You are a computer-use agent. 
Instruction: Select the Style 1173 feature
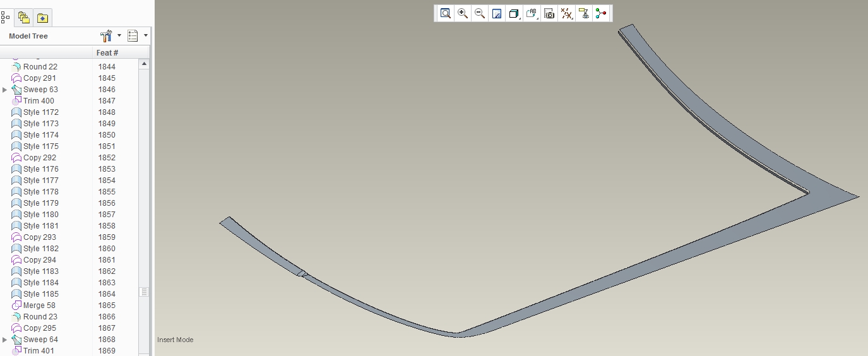pyautogui.click(x=41, y=124)
